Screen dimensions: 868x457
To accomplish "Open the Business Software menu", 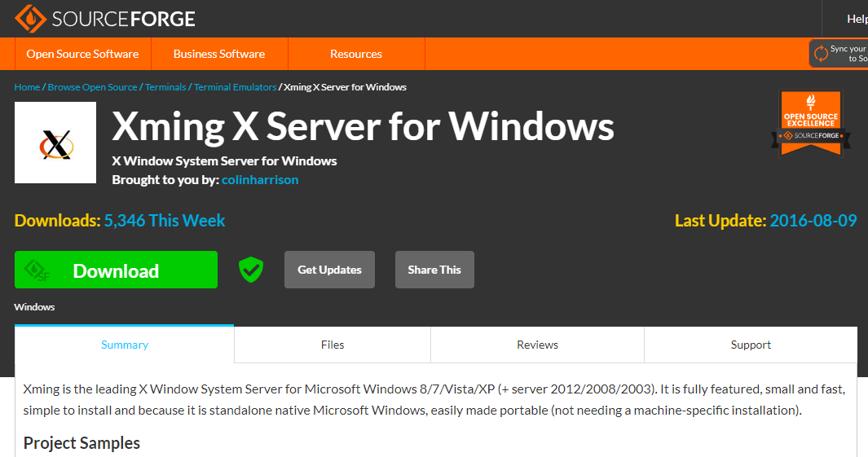I will point(219,54).
